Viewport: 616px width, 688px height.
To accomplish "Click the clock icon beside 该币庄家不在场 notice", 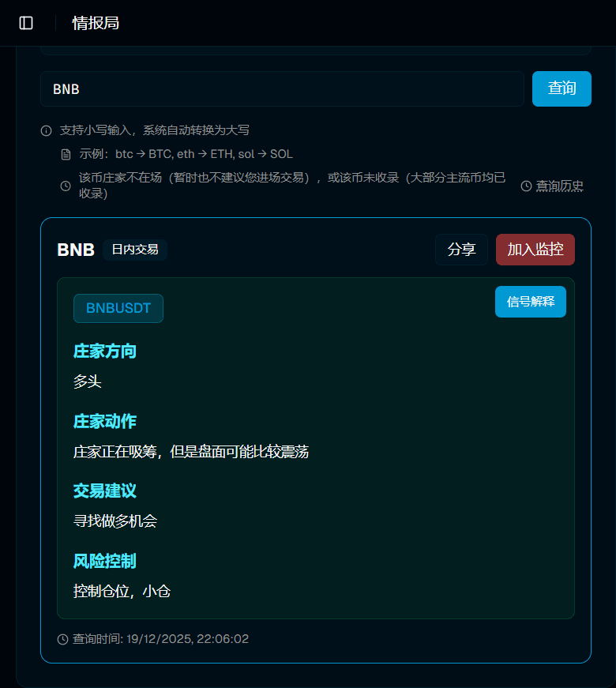I will 66,186.
